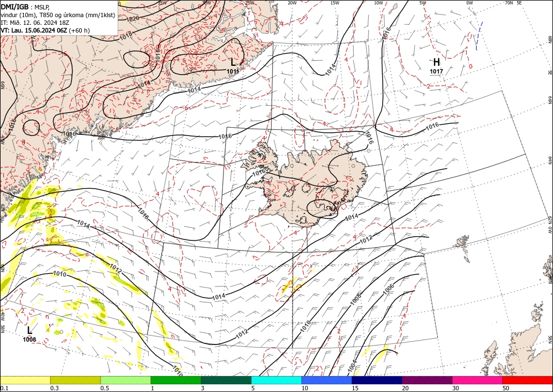Click the yellow 0.1–0.3 precipitation legend swatch
553x392 pixels.
pyautogui.click(x=25, y=380)
